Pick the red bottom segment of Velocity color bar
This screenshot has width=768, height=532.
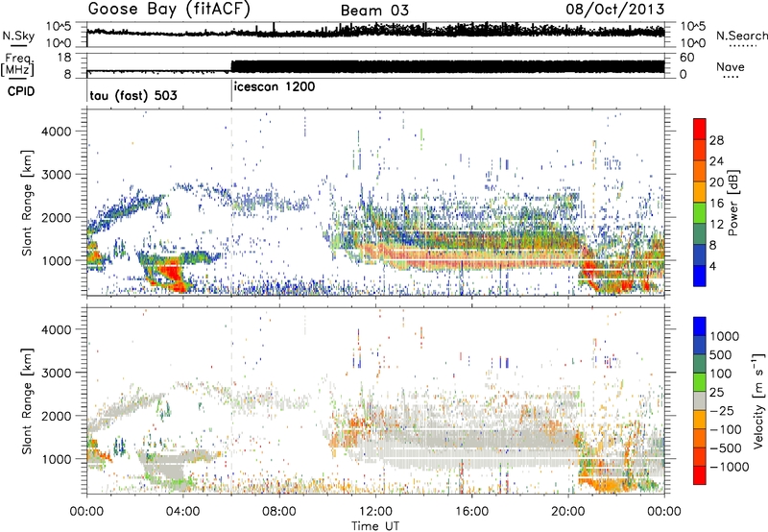[x=700, y=475]
